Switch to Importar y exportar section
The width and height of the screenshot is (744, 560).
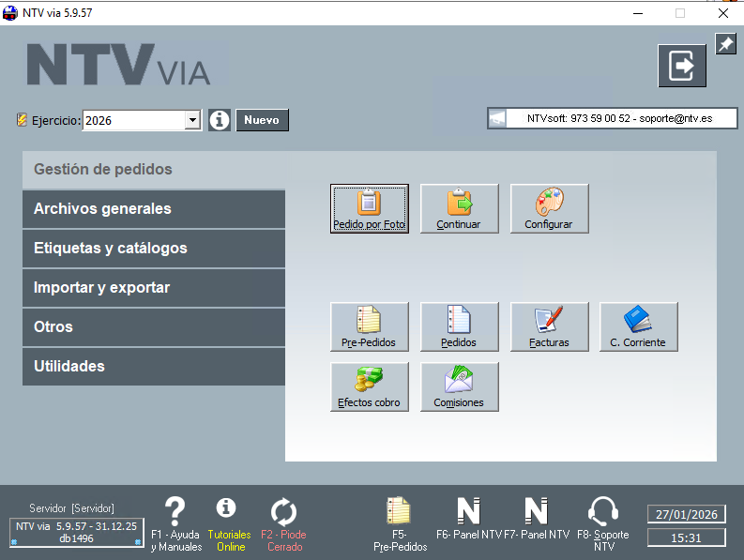(x=154, y=288)
